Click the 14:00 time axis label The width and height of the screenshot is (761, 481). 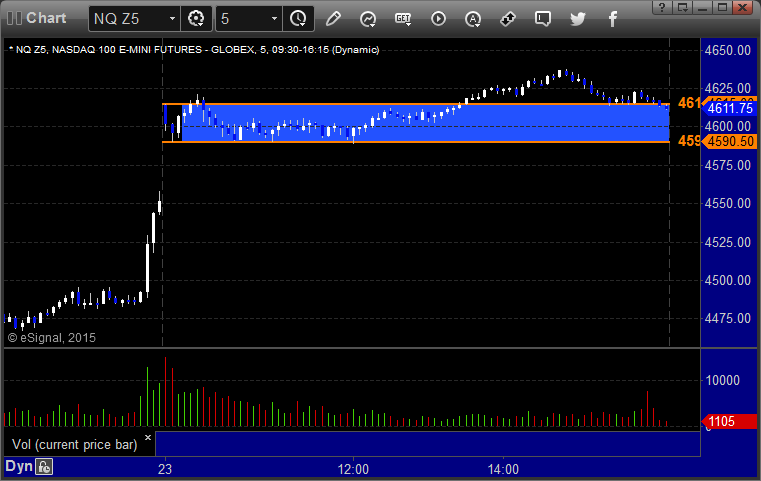click(x=503, y=469)
